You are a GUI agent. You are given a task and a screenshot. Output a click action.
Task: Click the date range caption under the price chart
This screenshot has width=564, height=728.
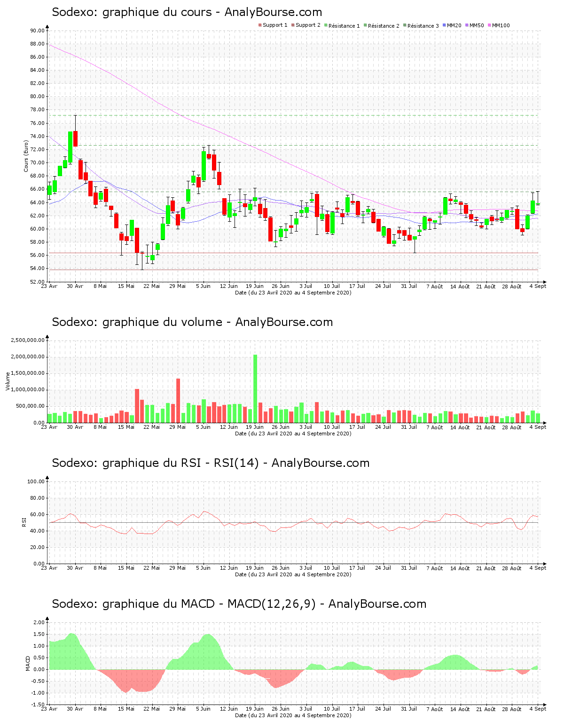point(293,293)
